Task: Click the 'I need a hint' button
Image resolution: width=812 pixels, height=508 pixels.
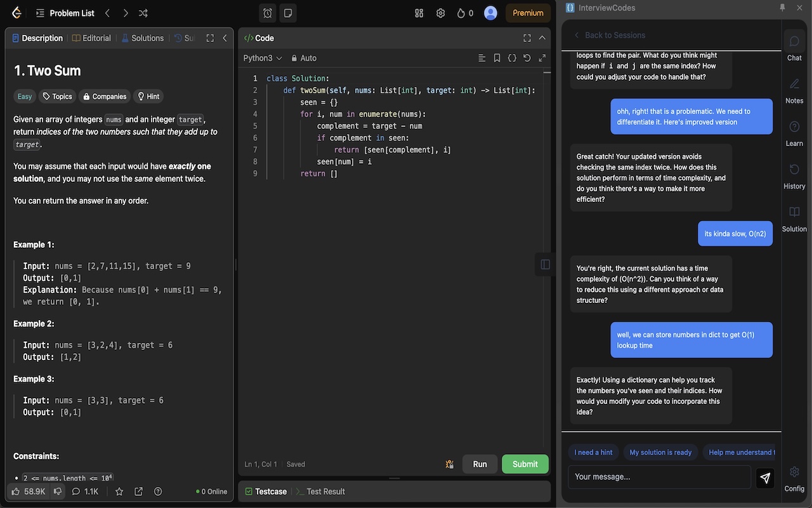Action: pyautogui.click(x=593, y=452)
